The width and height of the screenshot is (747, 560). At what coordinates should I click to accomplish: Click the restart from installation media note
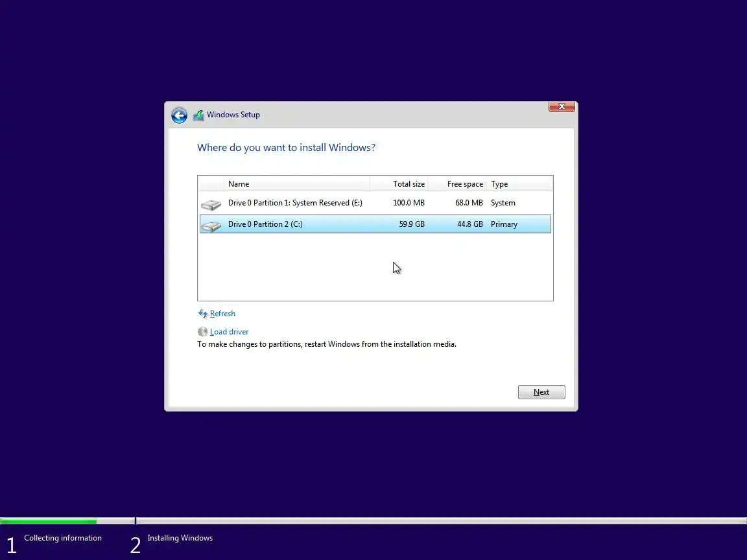327,344
